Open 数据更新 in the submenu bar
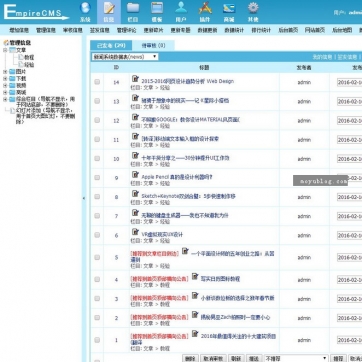This screenshot has width=362, height=362. (x=207, y=30)
